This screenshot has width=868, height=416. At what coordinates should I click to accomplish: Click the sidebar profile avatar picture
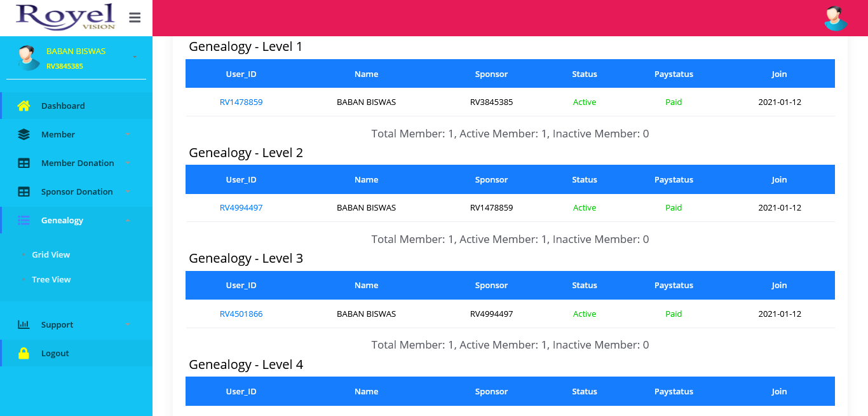click(x=28, y=57)
